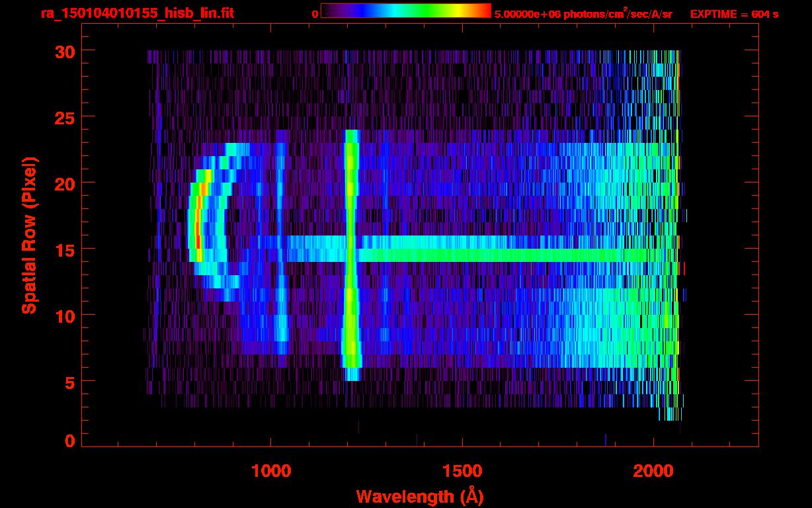Click the y-axis tick label 25
This screenshot has width=812, height=508.
(64, 117)
